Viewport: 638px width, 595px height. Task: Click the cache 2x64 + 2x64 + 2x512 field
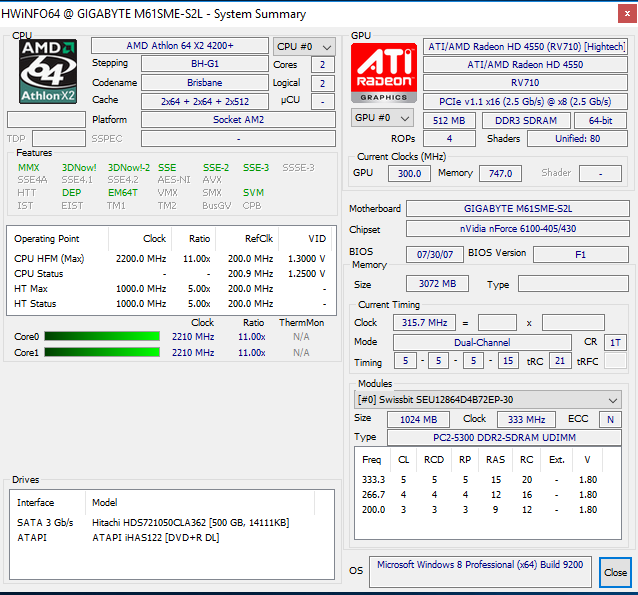(205, 101)
